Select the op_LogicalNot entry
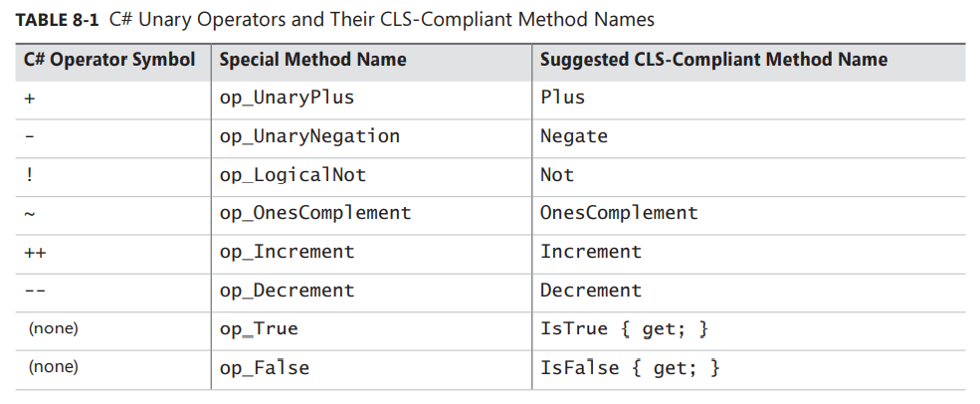 pos(293,175)
